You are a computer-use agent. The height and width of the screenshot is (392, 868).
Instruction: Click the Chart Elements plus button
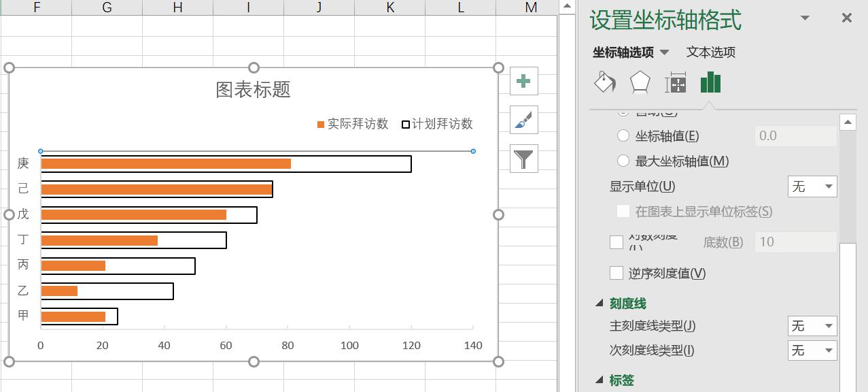[x=523, y=82]
